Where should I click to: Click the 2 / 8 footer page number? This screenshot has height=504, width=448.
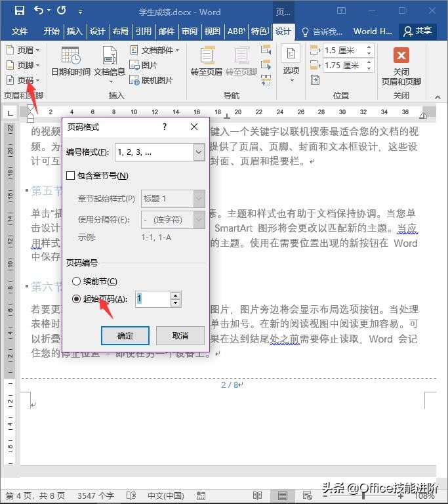pos(230,385)
